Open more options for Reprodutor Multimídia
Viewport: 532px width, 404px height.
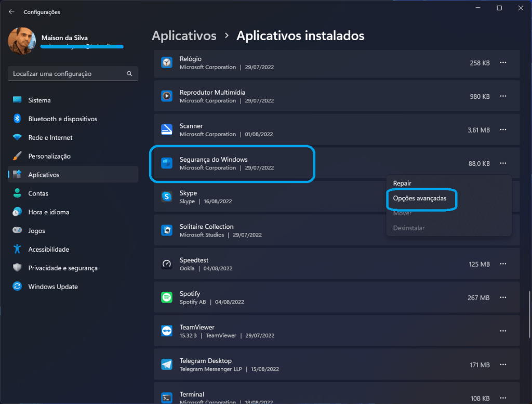503,96
